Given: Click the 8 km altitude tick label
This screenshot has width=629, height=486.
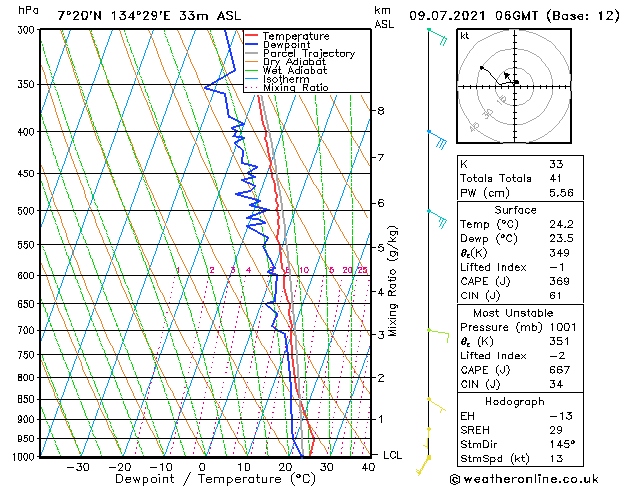Looking at the screenshot, I should pos(381,110).
